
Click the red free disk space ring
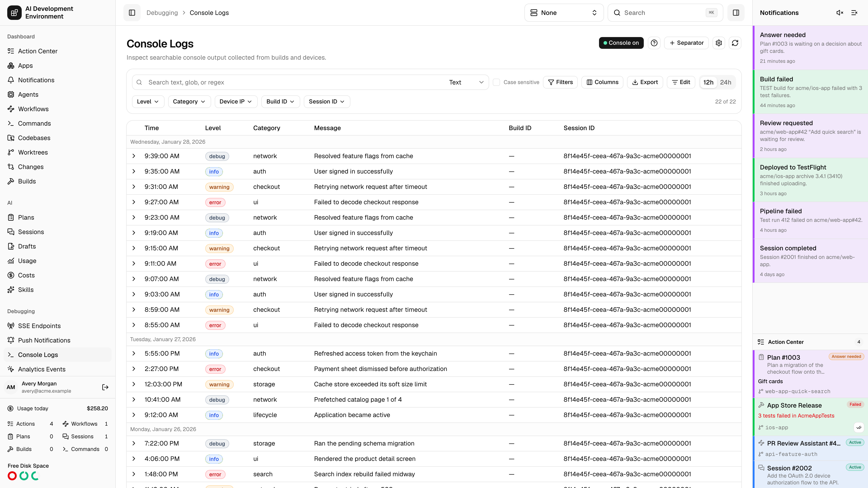(12, 476)
